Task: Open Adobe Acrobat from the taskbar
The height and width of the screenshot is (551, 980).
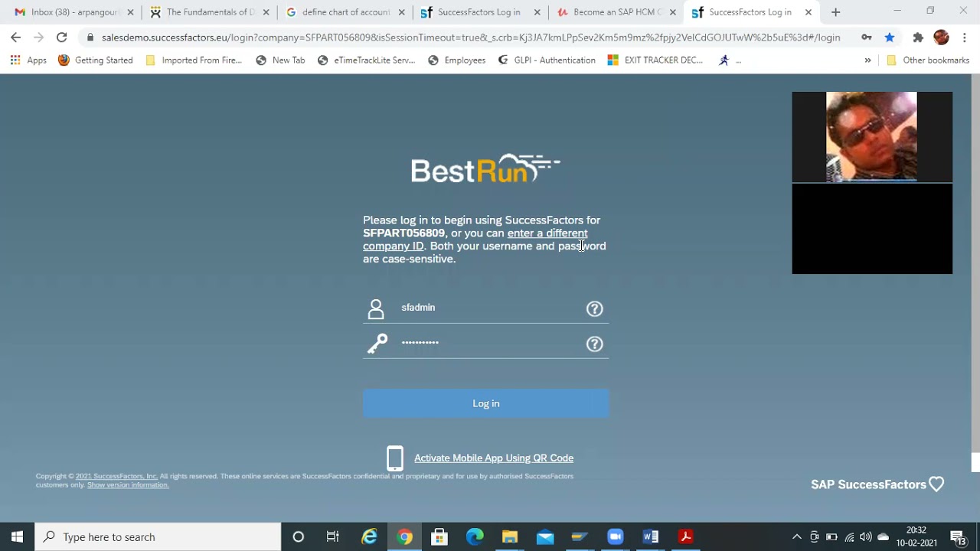Action: 686,536
